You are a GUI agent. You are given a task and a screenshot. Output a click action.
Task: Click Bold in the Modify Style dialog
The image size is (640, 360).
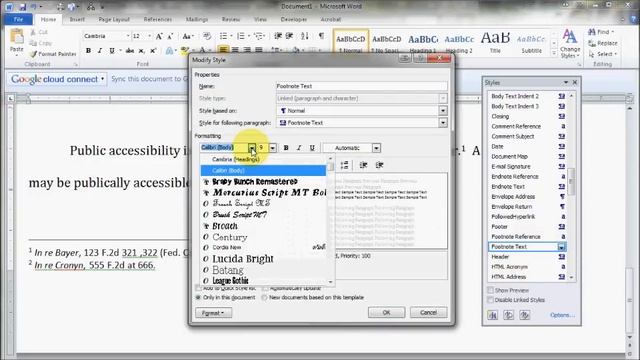point(286,148)
